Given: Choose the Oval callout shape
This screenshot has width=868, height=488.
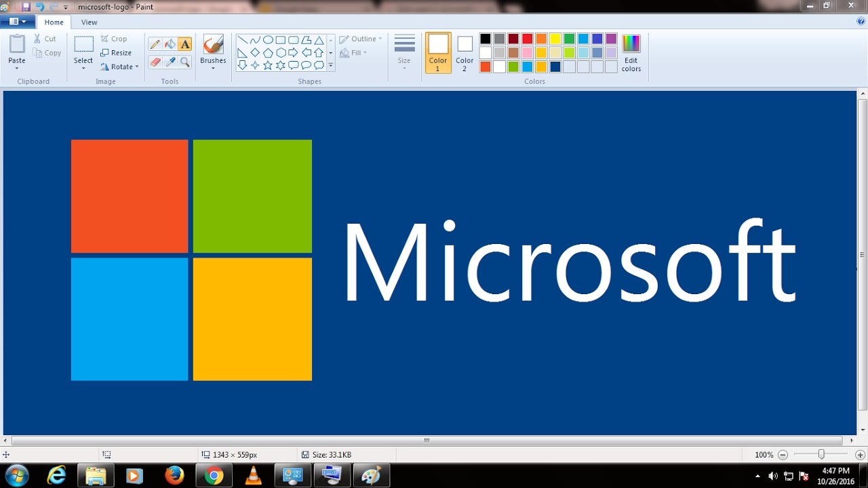Looking at the screenshot, I should [x=306, y=65].
